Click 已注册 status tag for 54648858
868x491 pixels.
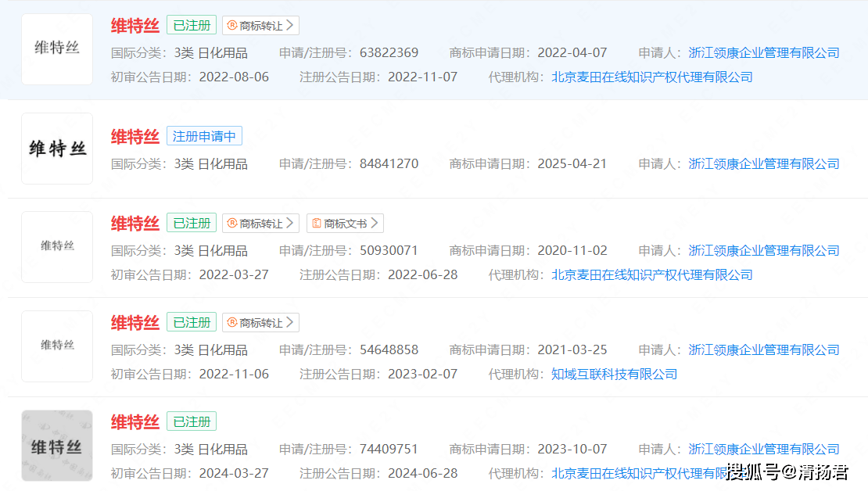[x=192, y=323]
